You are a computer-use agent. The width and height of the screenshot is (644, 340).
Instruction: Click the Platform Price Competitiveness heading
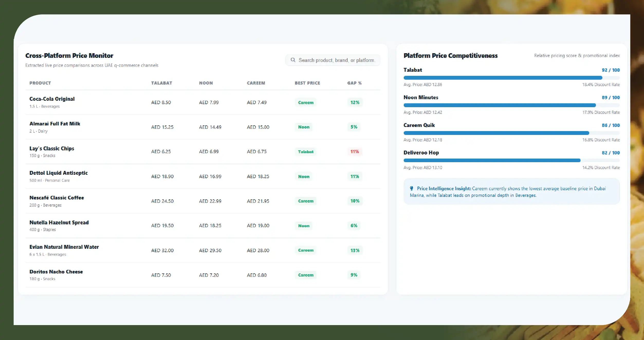click(450, 56)
